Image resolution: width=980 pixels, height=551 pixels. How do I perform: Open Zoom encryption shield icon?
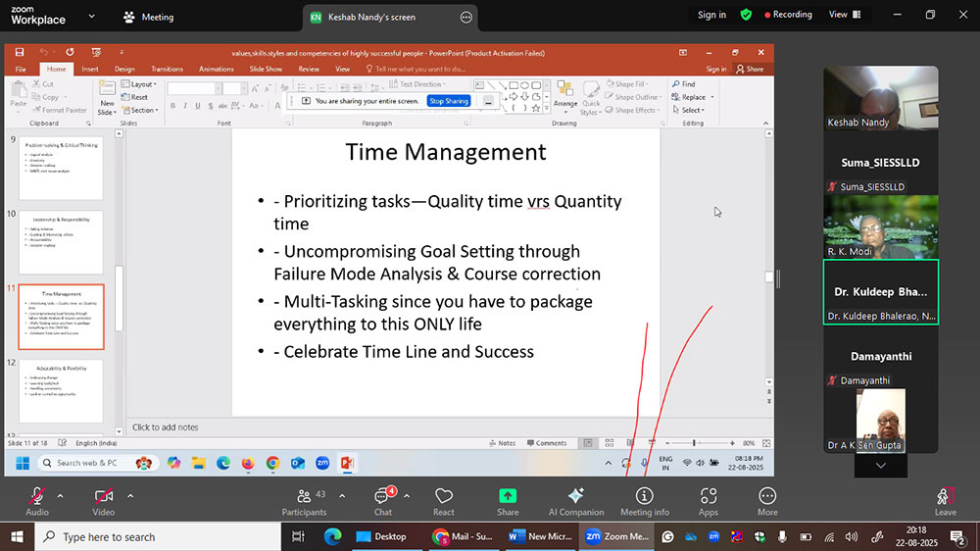pos(746,15)
